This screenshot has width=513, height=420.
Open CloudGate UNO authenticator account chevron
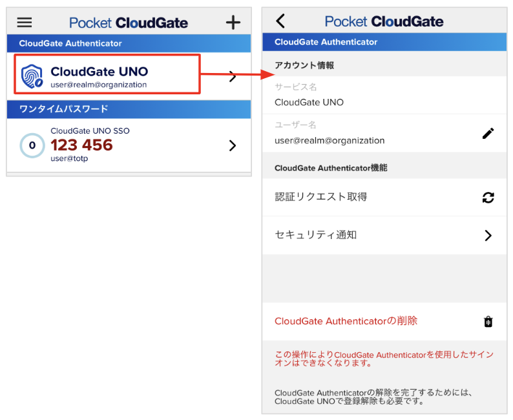point(233,76)
